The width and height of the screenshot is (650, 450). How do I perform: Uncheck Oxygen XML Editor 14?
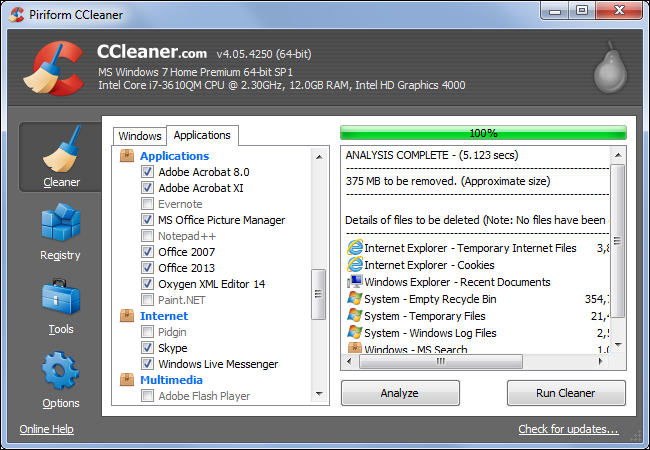click(x=147, y=283)
